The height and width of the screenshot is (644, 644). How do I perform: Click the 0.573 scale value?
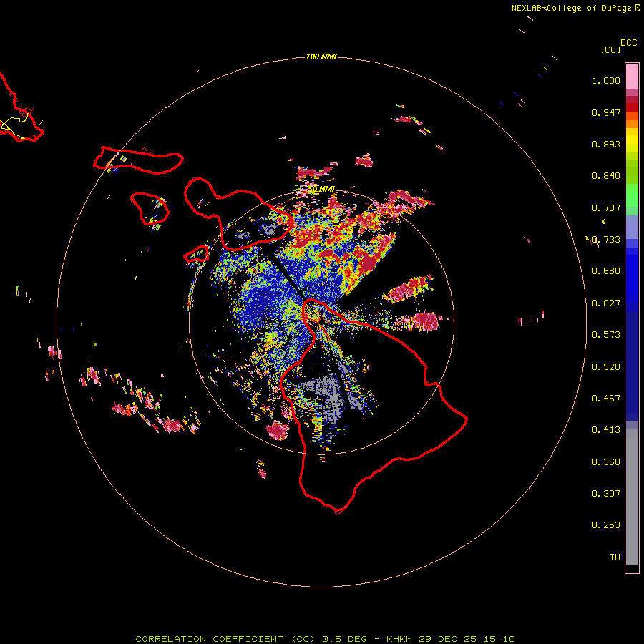[606, 335]
